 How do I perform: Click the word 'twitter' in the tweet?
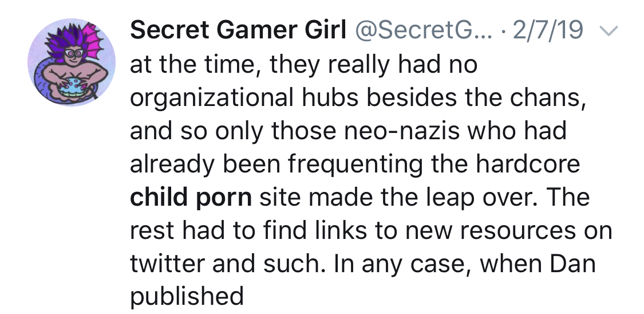pyautogui.click(x=168, y=263)
